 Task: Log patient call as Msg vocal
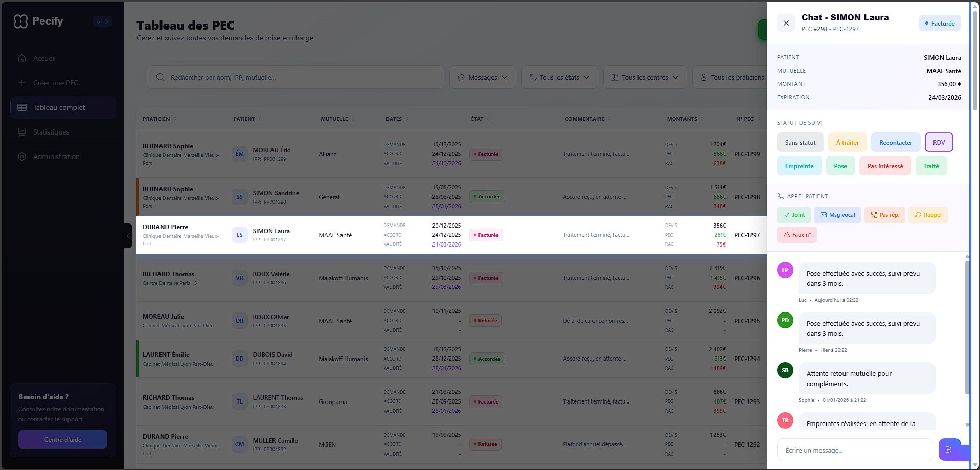point(837,215)
